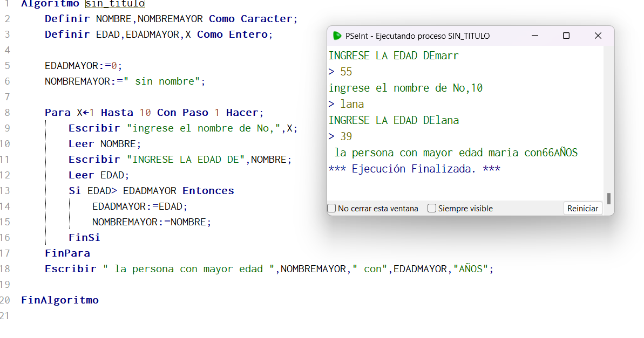Click the 'Leer NOMBRE;' line
This screenshot has height=338, width=644.
coord(105,143)
